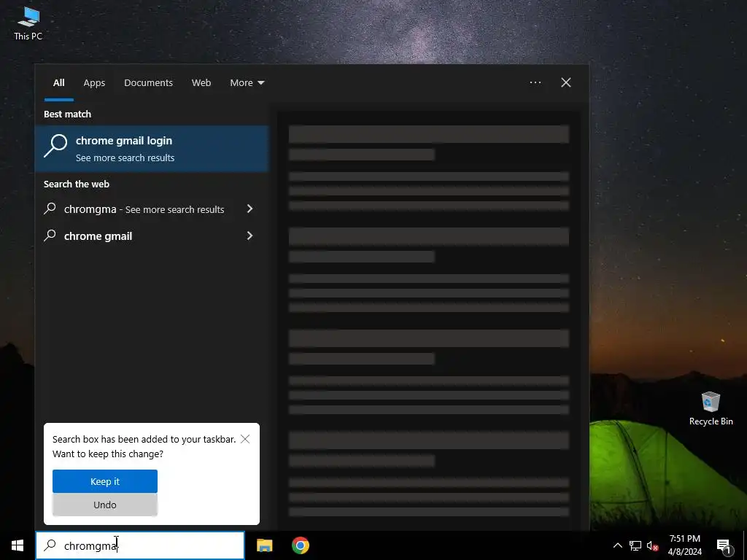
Task: Launch Google Chrome from the taskbar
Action: click(x=300, y=545)
